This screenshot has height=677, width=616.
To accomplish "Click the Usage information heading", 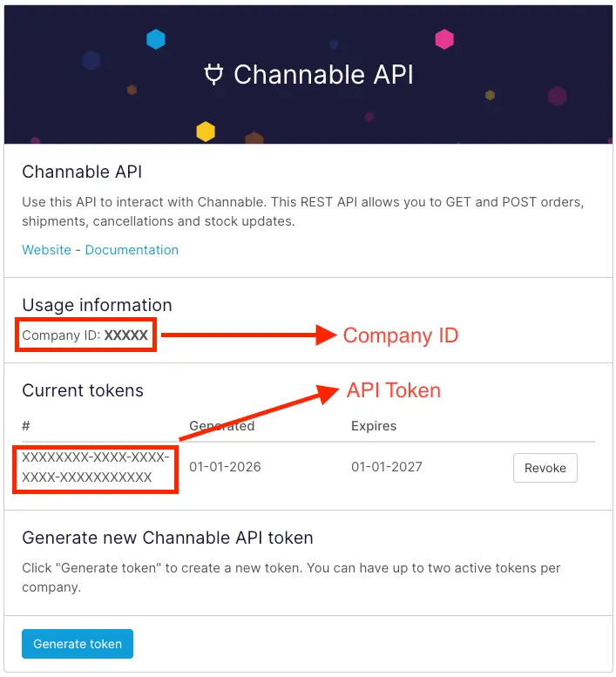I will tap(97, 305).
